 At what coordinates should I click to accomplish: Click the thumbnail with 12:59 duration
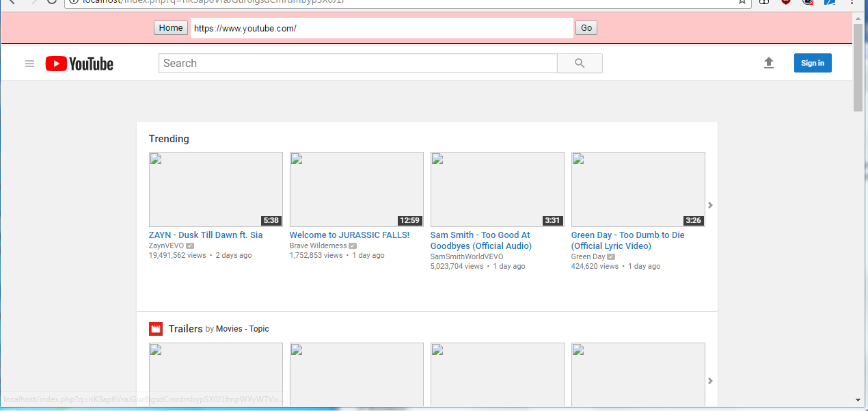(x=357, y=189)
